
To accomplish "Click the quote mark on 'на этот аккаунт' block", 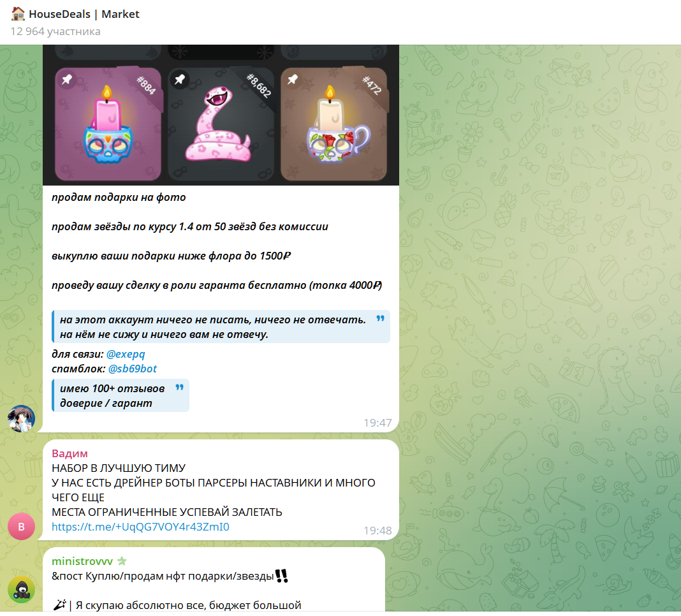I will tap(380, 318).
